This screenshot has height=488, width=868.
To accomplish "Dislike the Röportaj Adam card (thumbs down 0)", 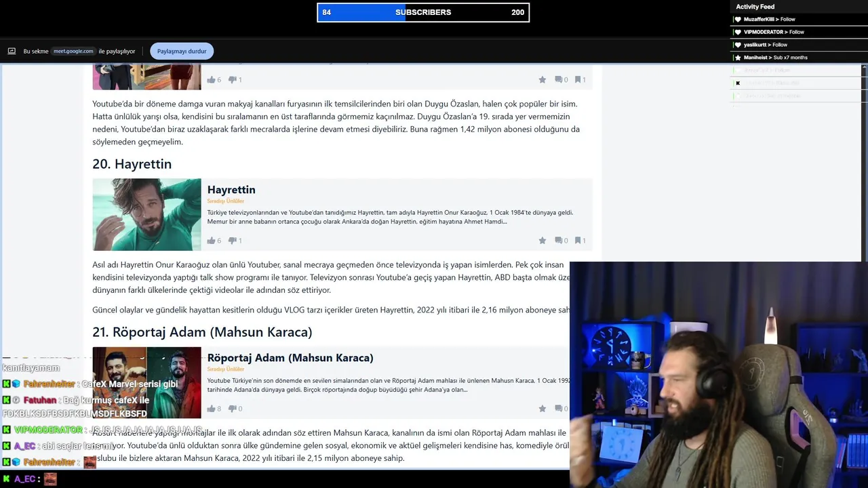I will coord(235,408).
